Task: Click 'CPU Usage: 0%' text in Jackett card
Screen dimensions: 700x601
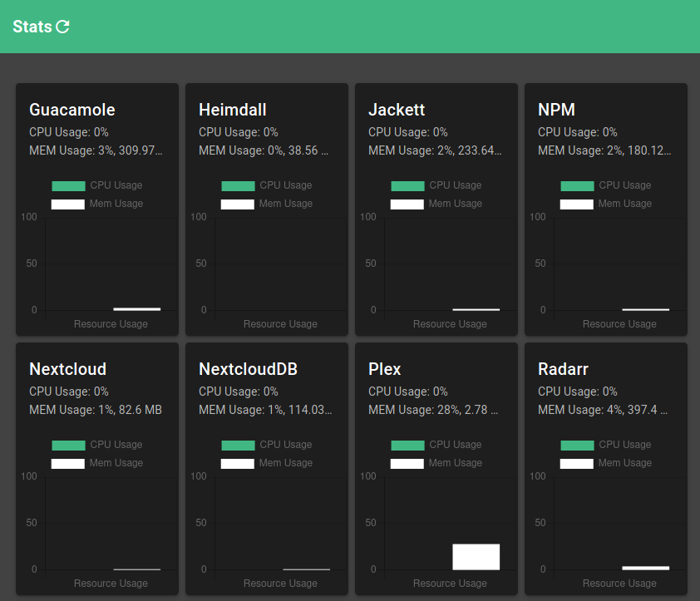Action: (408, 132)
